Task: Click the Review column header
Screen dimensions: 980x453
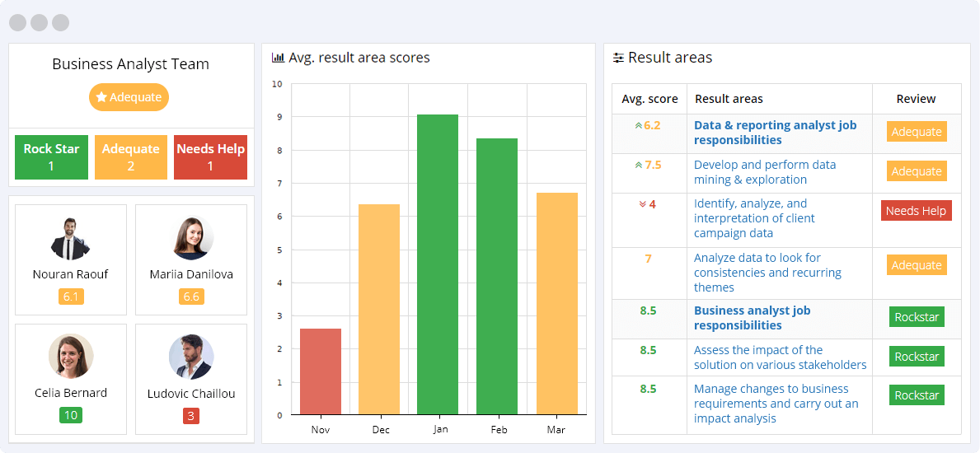Action: [x=917, y=99]
